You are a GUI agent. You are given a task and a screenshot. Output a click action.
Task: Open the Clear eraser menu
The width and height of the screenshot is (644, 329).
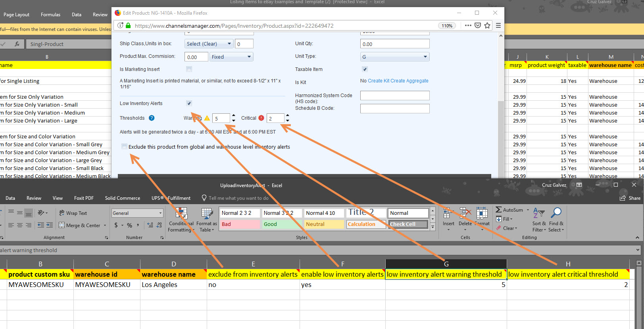point(507,228)
